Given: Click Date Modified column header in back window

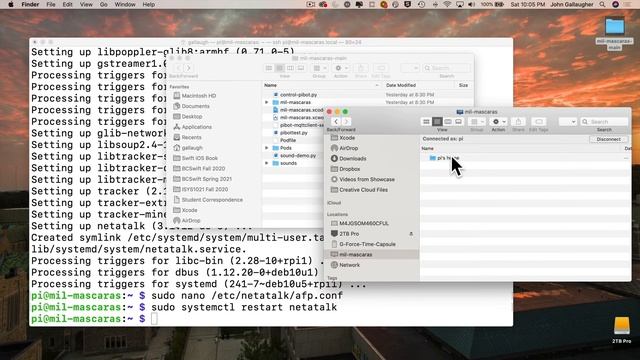Looking at the screenshot, I should point(401,85).
